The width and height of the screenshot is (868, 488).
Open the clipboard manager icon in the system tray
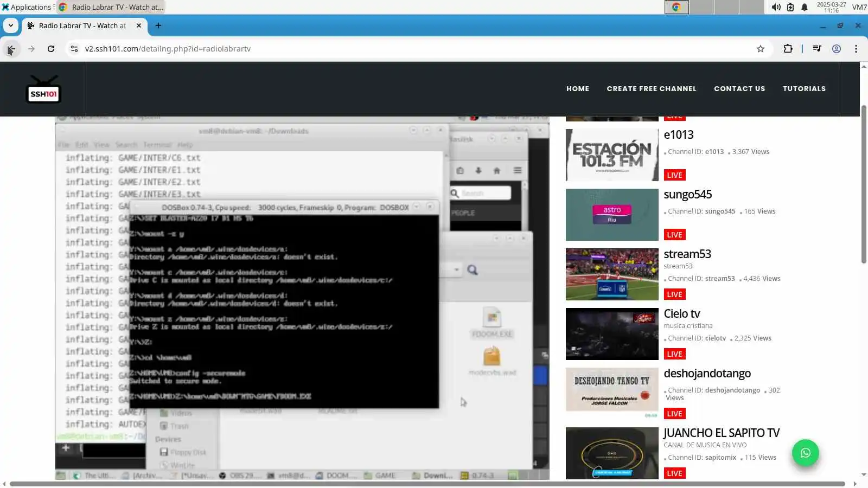pos(790,7)
